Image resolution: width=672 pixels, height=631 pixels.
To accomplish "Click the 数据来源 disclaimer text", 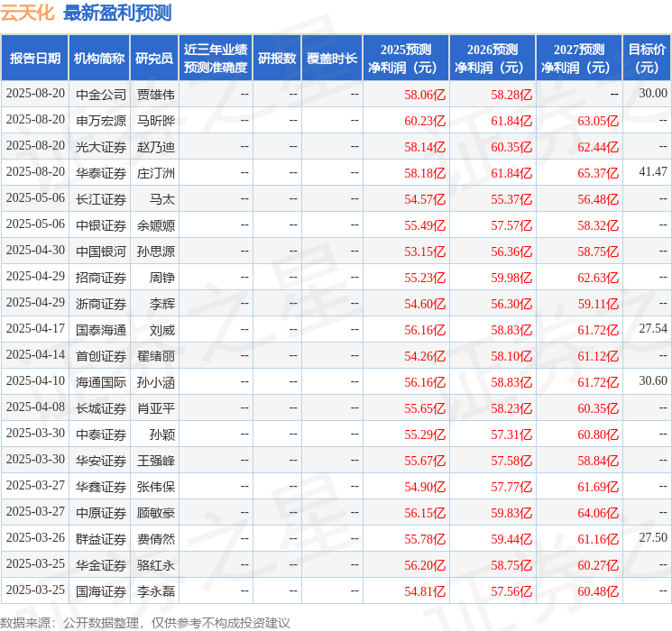I will 145,622.
